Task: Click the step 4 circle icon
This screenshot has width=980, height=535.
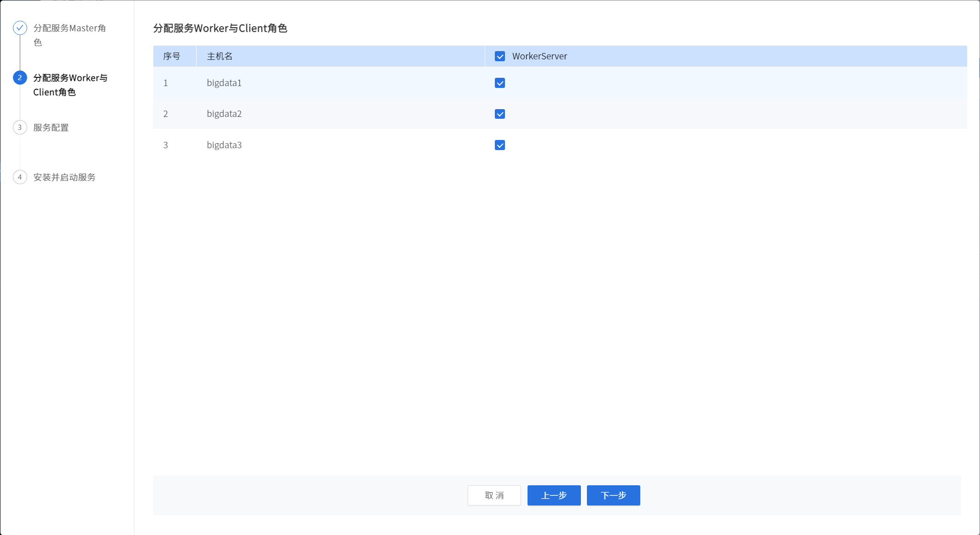Action: click(x=20, y=177)
